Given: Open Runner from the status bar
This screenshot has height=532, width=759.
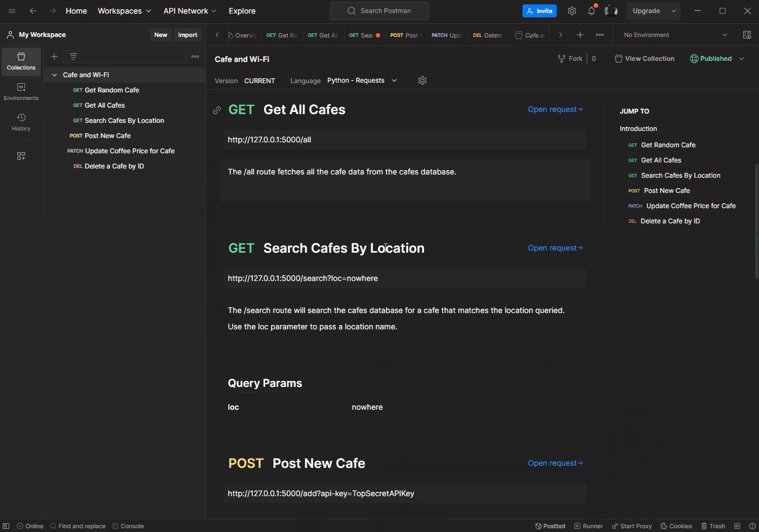Looking at the screenshot, I should point(589,526).
